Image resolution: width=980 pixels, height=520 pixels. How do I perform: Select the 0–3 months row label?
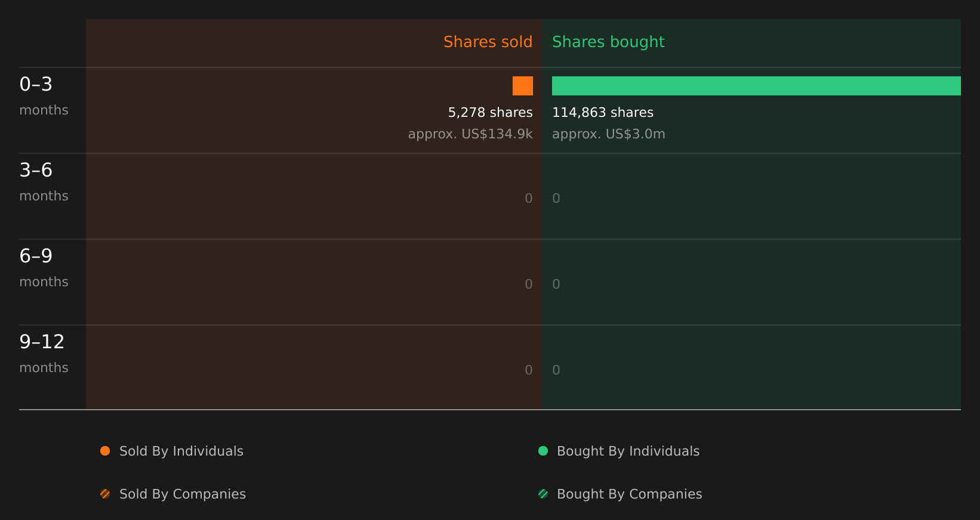[44, 96]
